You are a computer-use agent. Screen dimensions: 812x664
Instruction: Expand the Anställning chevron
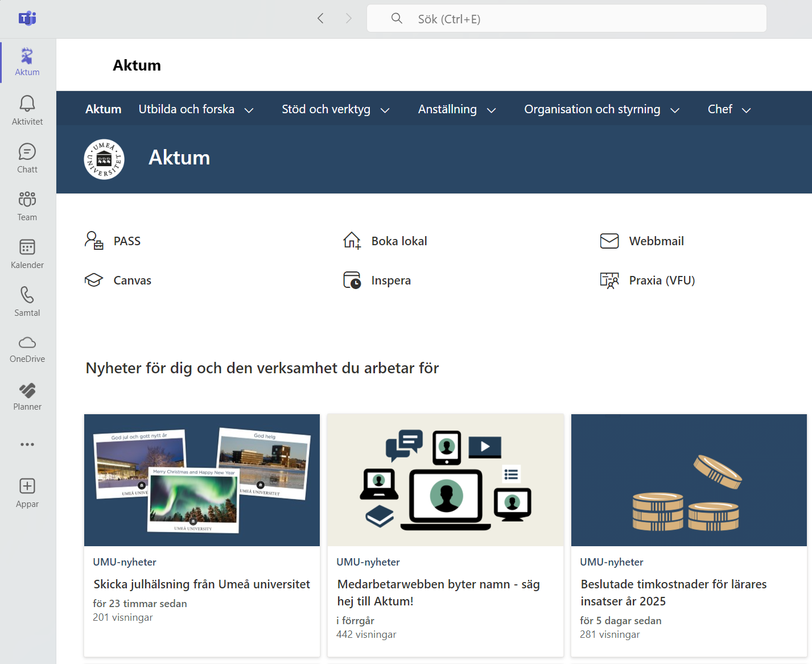pos(491,110)
